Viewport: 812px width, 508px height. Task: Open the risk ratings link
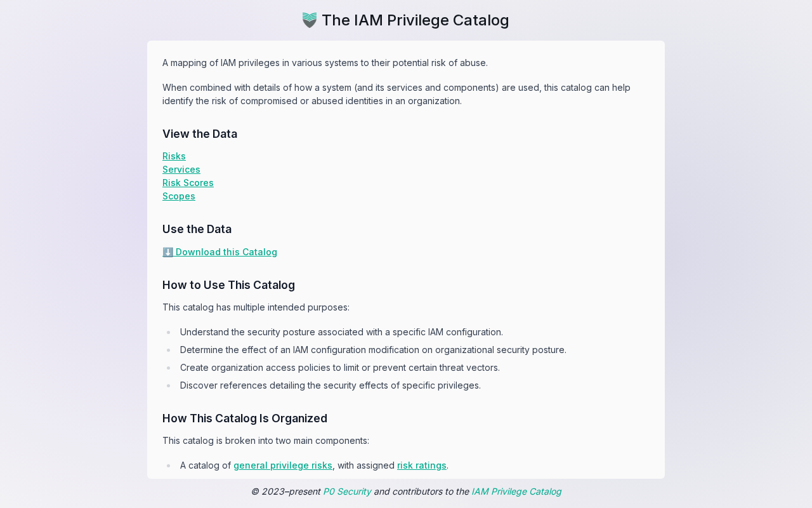(422, 465)
